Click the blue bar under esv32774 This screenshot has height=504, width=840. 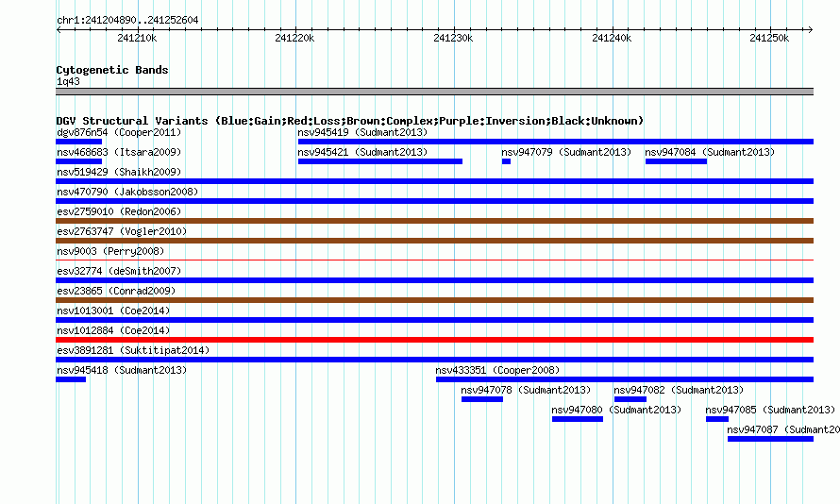click(434, 280)
